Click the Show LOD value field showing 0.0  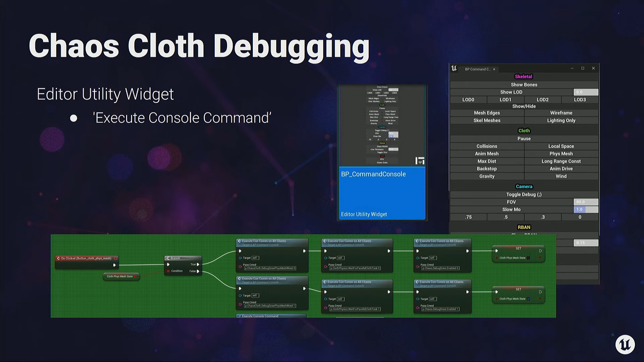586,92
